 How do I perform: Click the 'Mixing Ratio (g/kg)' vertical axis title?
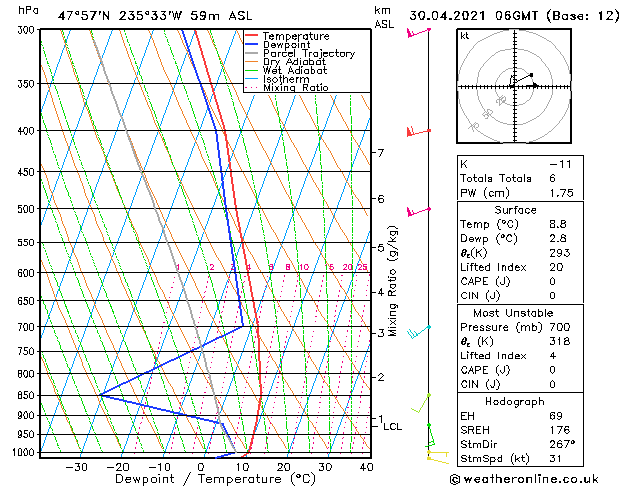392,281
